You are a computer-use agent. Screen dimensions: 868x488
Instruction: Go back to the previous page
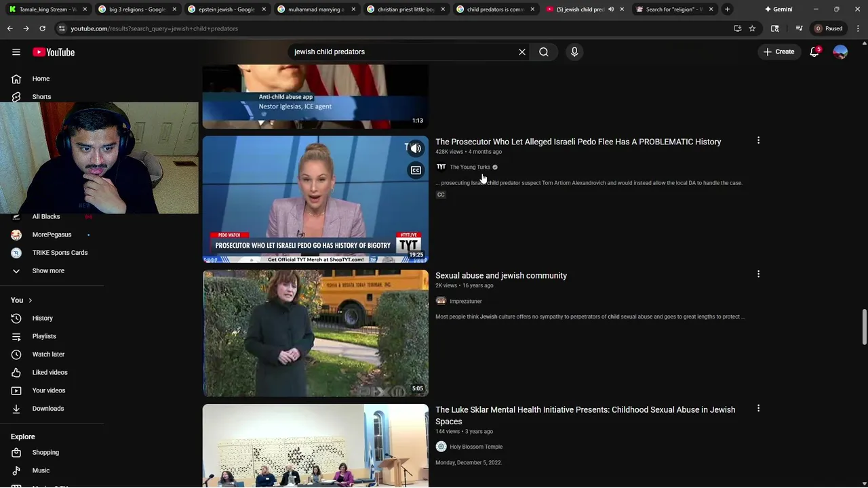click(x=9, y=28)
